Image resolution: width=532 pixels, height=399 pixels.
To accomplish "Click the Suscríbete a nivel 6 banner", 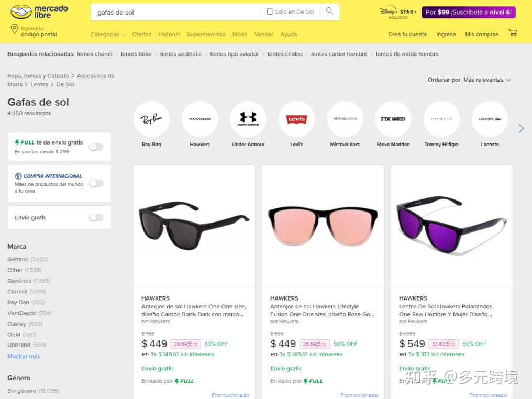I will [469, 12].
